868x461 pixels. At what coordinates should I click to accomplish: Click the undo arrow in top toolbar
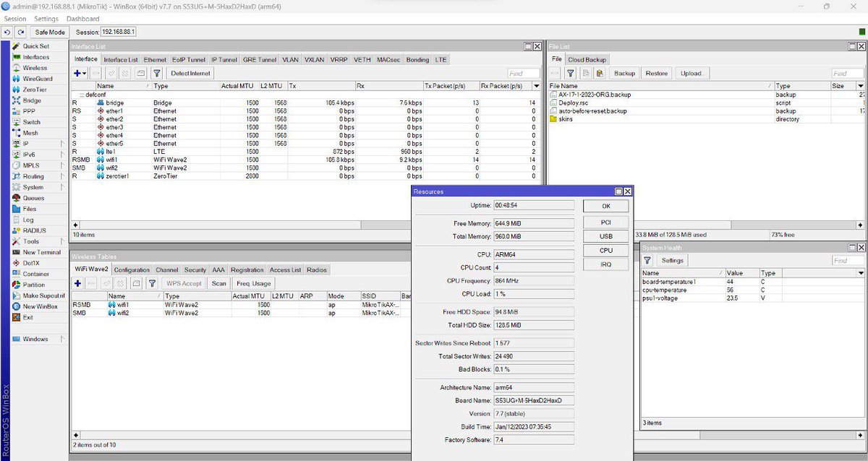click(x=7, y=32)
